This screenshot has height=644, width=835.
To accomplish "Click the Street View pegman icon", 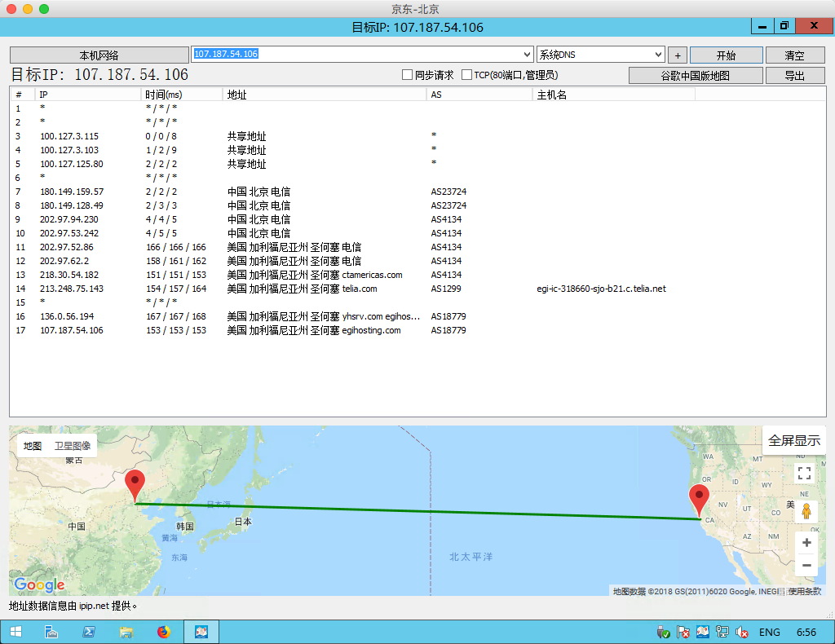I will tap(806, 511).
